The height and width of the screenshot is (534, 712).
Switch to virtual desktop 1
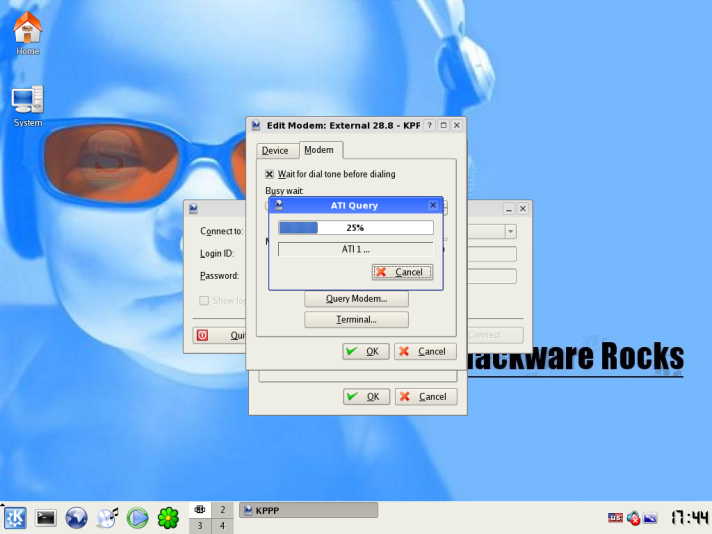200,509
